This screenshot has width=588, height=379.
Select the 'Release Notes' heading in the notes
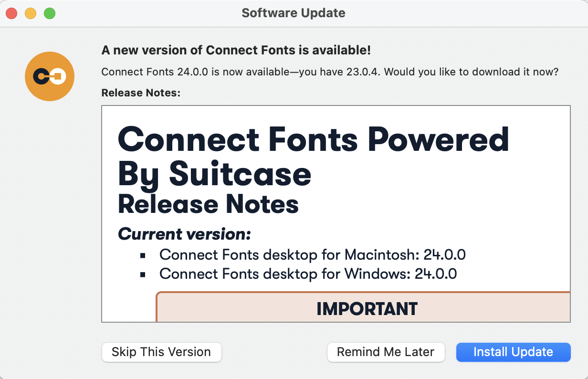[208, 205]
